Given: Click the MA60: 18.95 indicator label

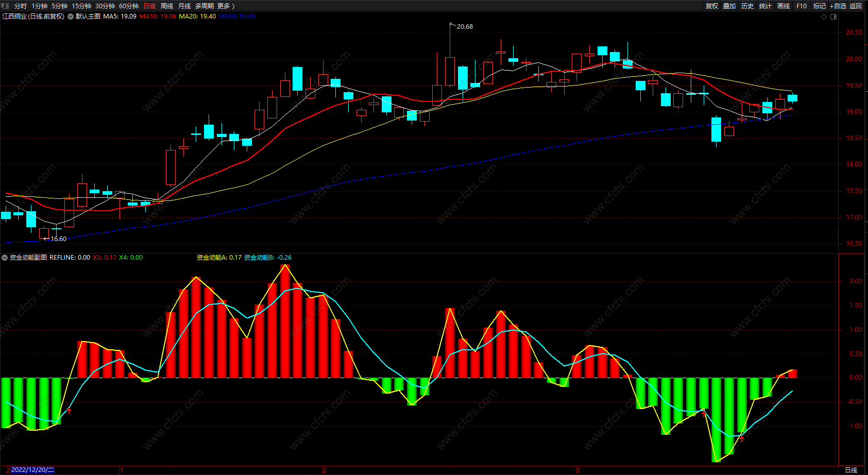Looking at the screenshot, I should (237, 16).
